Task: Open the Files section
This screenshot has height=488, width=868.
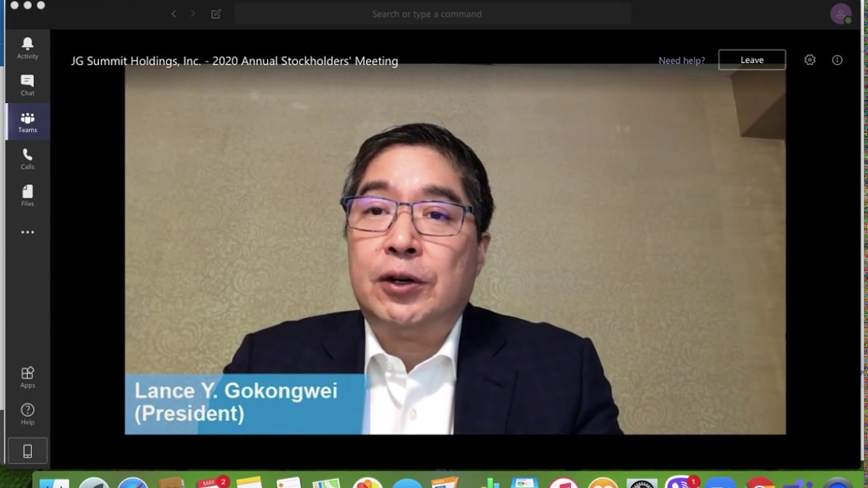Action: tap(28, 195)
